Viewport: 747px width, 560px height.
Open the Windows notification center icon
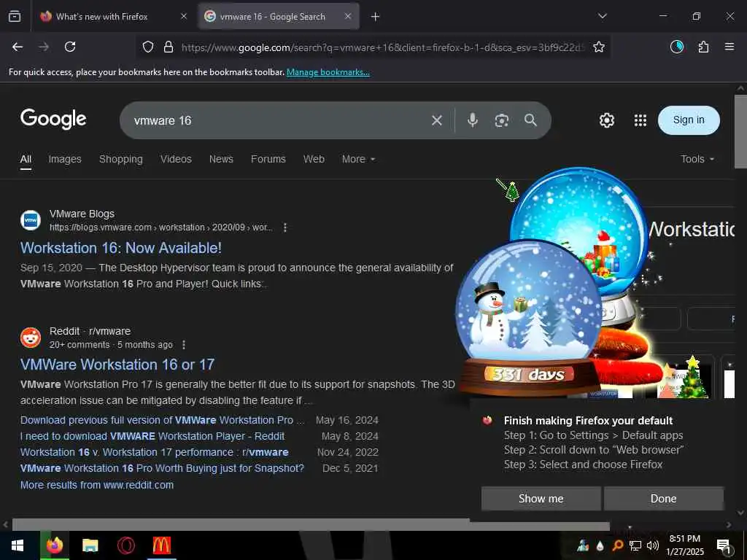[x=724, y=546]
